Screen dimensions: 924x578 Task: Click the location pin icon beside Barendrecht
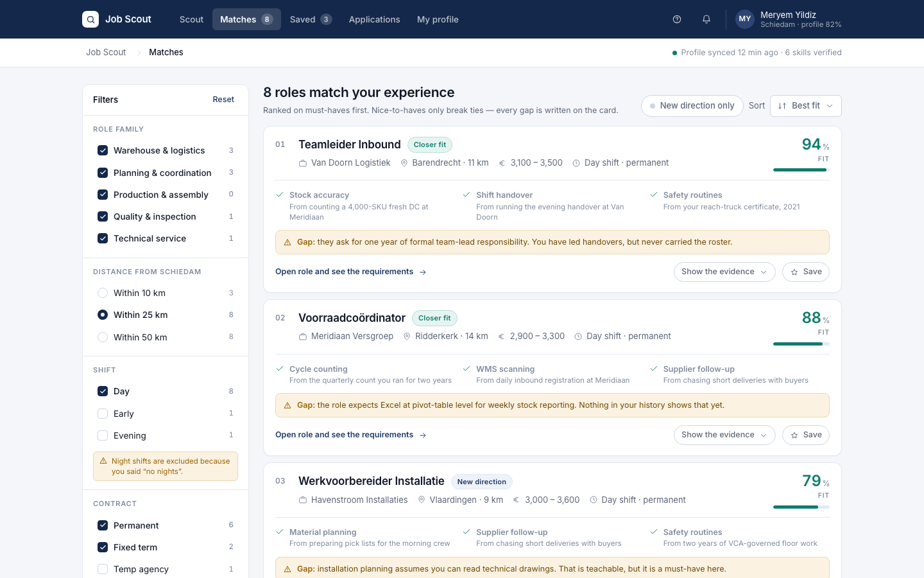click(x=404, y=163)
